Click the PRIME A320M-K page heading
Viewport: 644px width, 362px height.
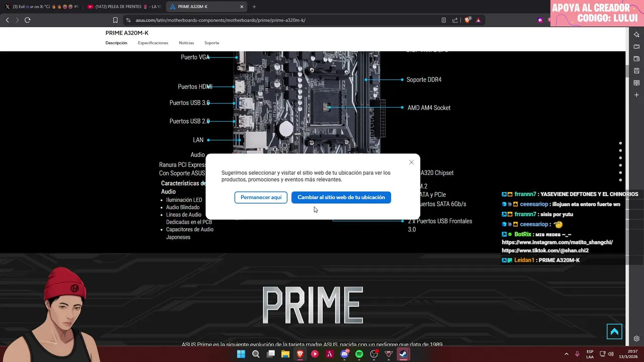(x=127, y=33)
